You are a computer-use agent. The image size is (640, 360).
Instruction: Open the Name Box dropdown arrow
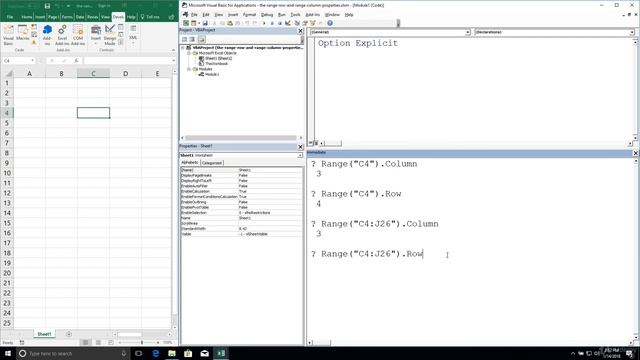coord(32,60)
